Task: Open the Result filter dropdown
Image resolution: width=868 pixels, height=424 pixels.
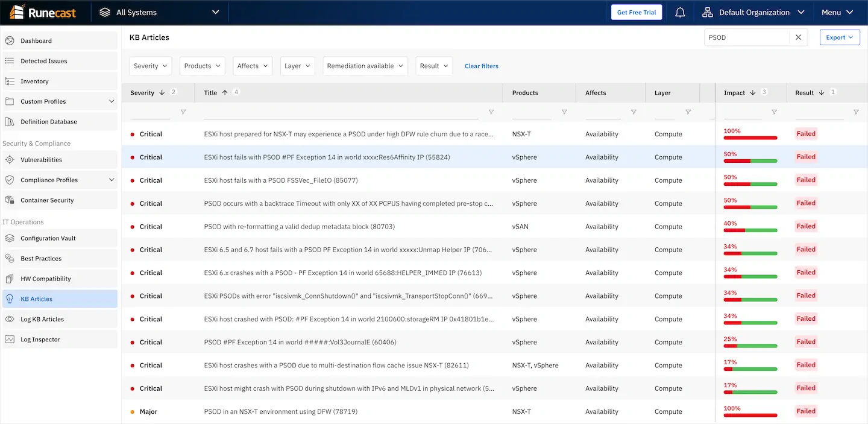Action: point(434,66)
